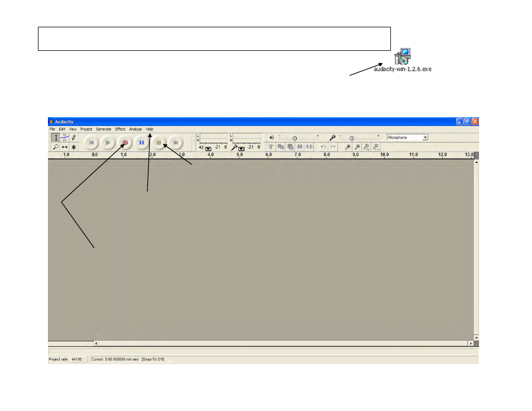Click the Stop button
Screen dimensions: 532x411
click(159, 143)
